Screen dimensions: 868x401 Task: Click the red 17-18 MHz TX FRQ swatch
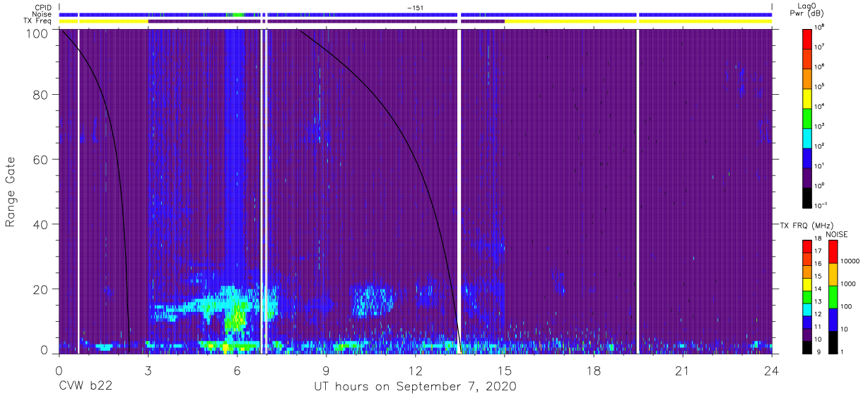click(808, 247)
